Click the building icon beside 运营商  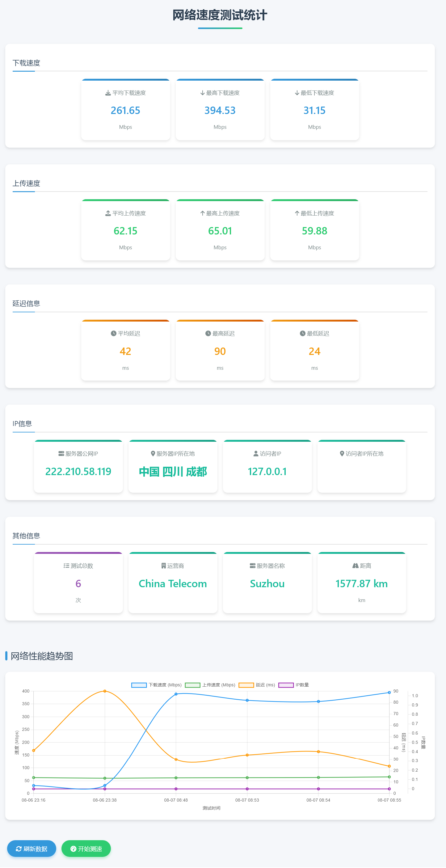click(163, 566)
